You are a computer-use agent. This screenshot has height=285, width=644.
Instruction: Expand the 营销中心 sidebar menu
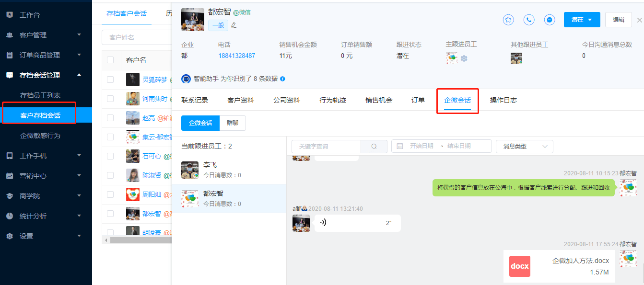(46, 176)
